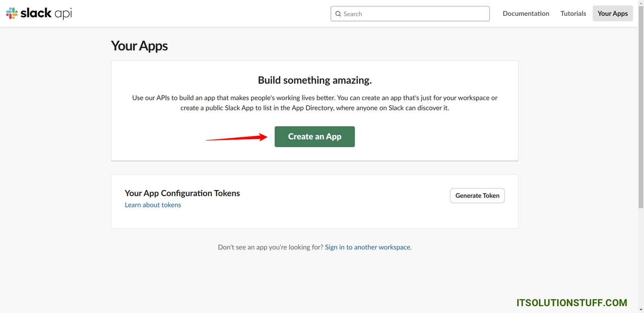644x313 pixels.
Task: Click the "Your App Configuration Tokens" title
Action: [x=182, y=193]
